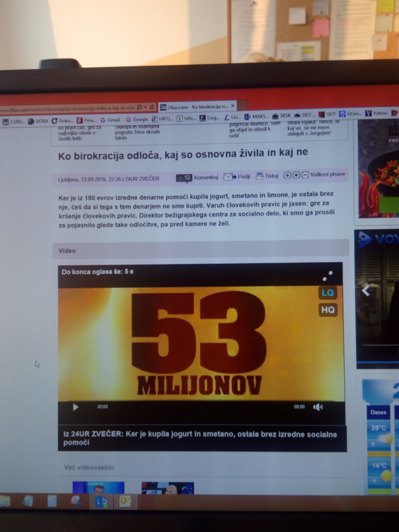399x532 pixels.
Task: Open Outlook from the taskbar
Action: click(125, 502)
